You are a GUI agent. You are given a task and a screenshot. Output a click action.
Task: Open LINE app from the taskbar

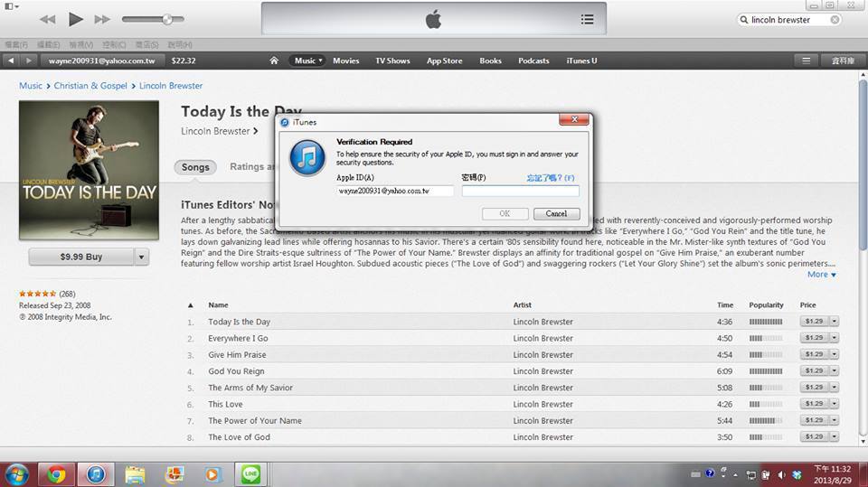pos(251,475)
